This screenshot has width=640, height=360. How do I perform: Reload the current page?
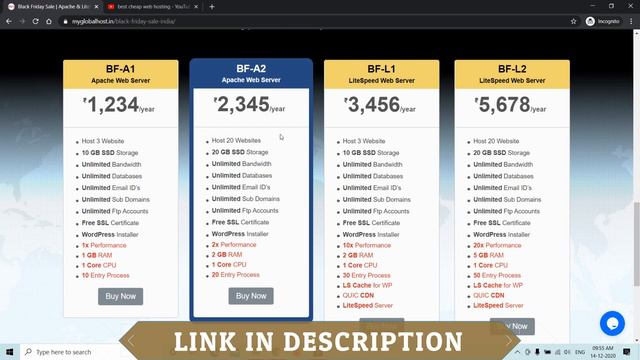[36, 21]
